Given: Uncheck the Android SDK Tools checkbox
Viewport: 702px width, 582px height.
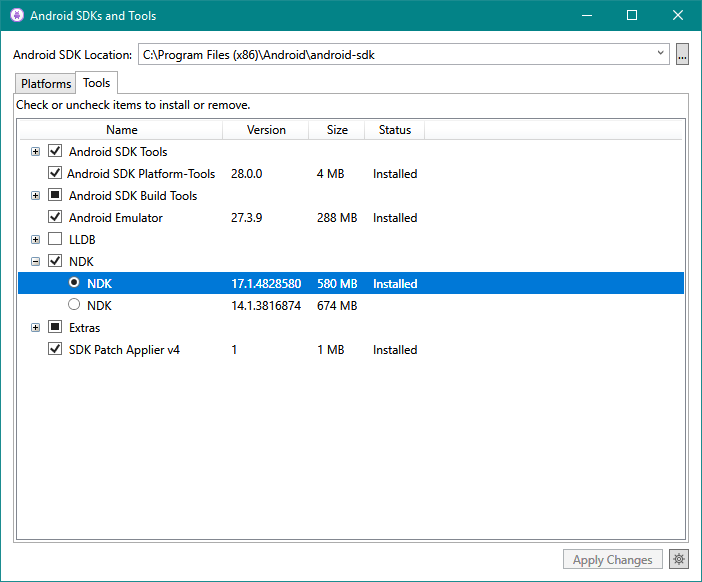Looking at the screenshot, I should coord(55,151).
